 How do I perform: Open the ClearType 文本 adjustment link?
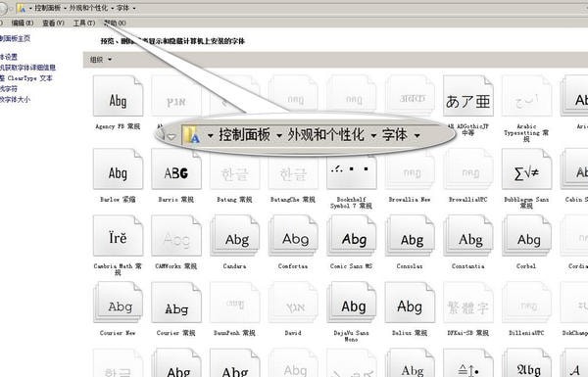pyautogui.click(x=26, y=78)
